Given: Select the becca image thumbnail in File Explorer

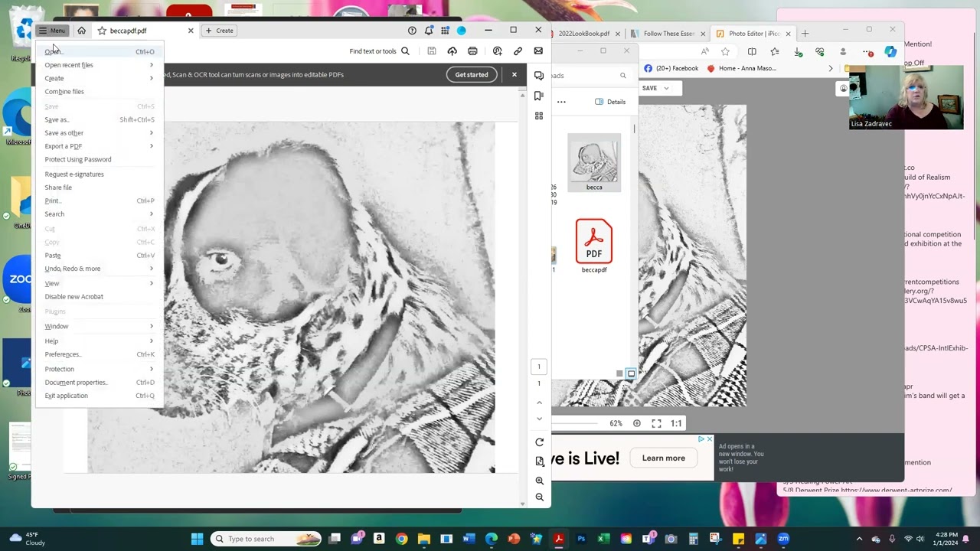Looking at the screenshot, I should 594,162.
